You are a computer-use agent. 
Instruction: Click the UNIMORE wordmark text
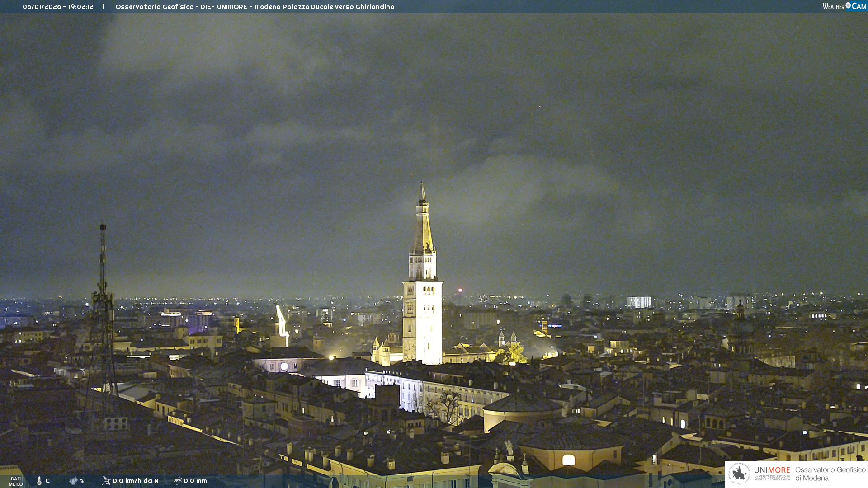[772, 470]
